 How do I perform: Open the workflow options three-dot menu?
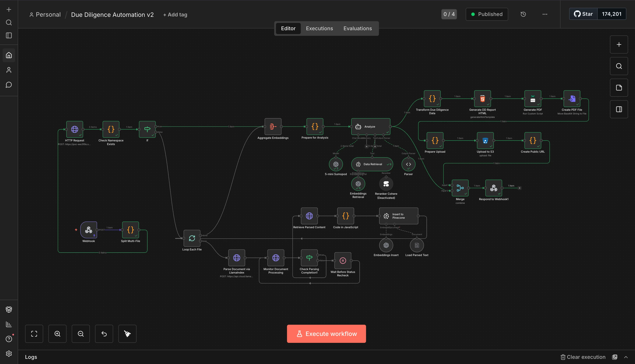coord(545,14)
